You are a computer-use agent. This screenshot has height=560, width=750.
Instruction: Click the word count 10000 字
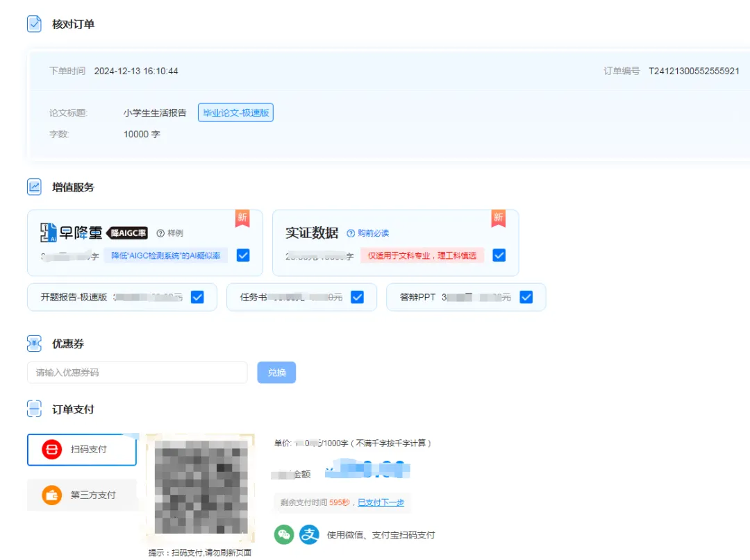142,134
